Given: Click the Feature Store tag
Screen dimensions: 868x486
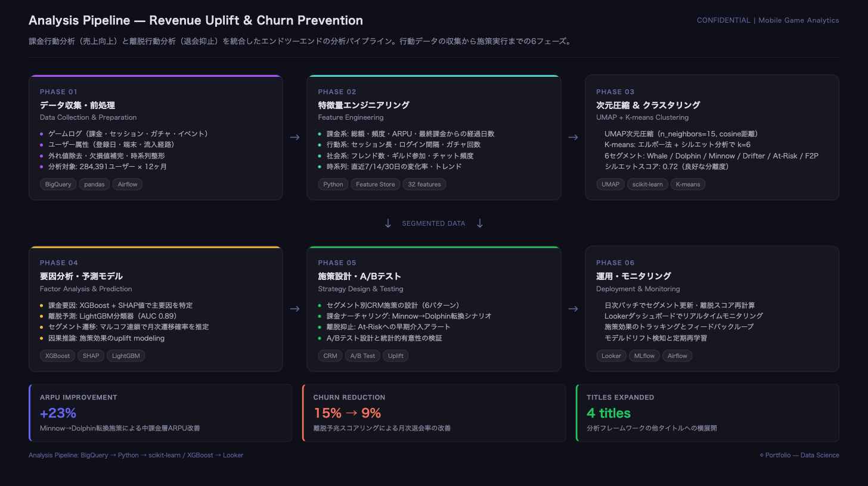Looking at the screenshot, I should (376, 185).
